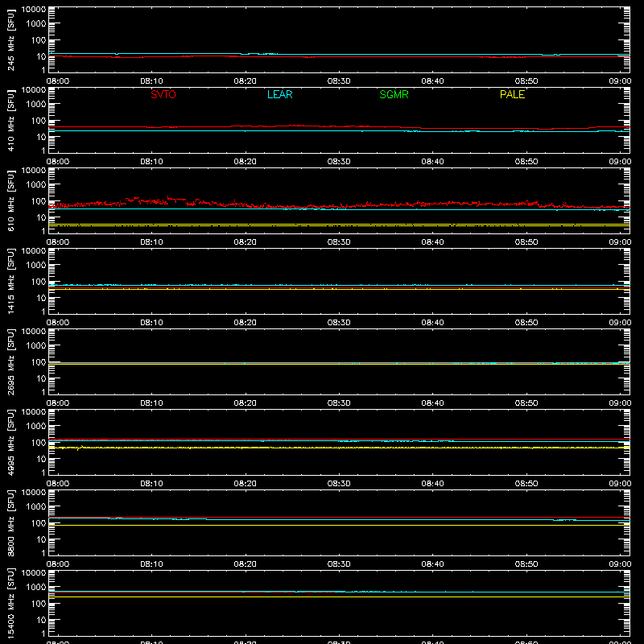
Task: Click the cyan LEAR station legend label
Action: (279, 94)
